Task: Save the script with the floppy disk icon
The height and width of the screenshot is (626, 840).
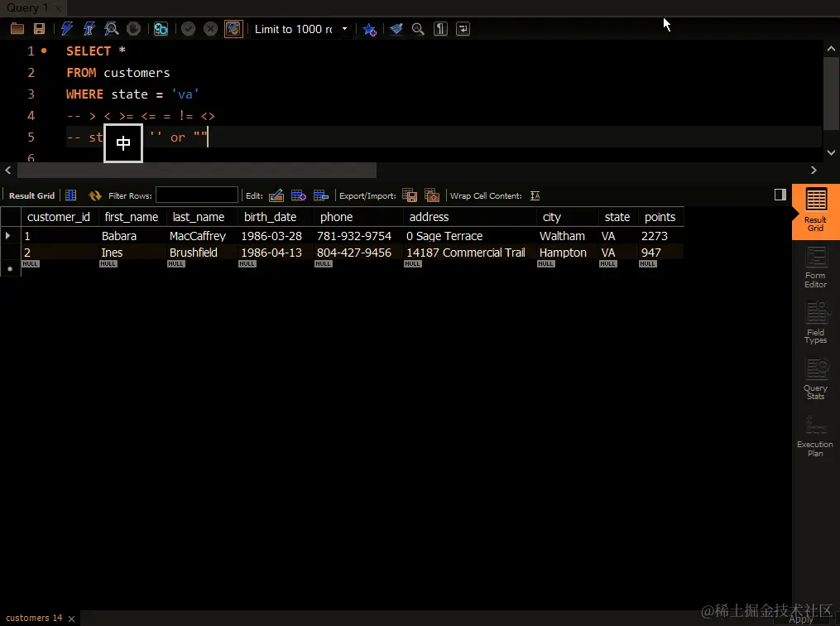Action: pyautogui.click(x=39, y=29)
